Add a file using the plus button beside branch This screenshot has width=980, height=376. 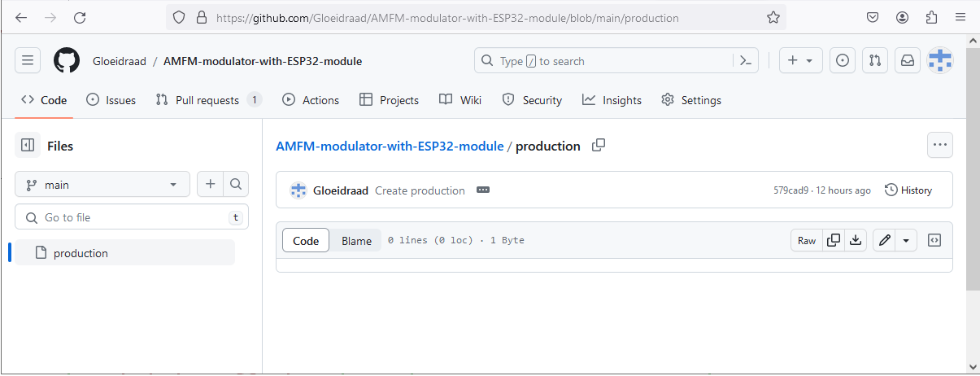click(x=210, y=185)
